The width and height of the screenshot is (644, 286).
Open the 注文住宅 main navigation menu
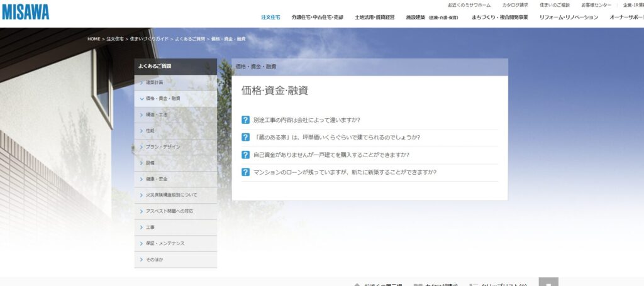[270, 18]
